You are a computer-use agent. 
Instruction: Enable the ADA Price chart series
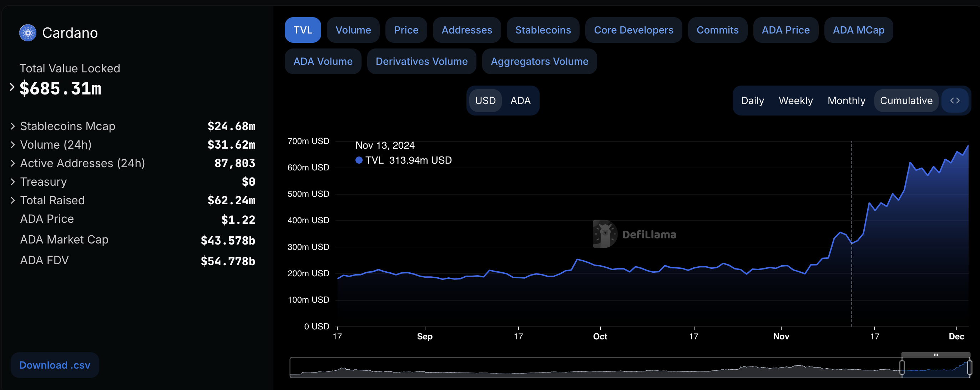click(785, 30)
